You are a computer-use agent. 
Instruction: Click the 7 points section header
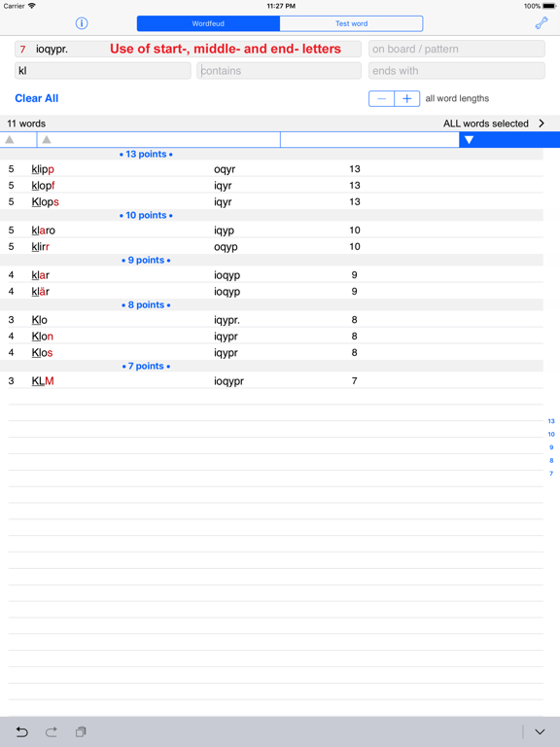point(146,366)
